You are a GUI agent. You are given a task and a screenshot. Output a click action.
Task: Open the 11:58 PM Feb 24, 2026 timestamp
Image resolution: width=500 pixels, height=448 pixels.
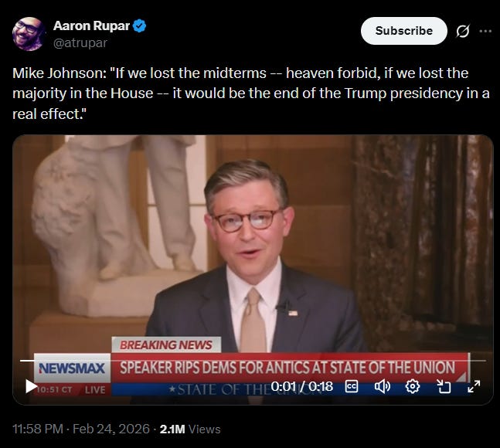[81, 429]
